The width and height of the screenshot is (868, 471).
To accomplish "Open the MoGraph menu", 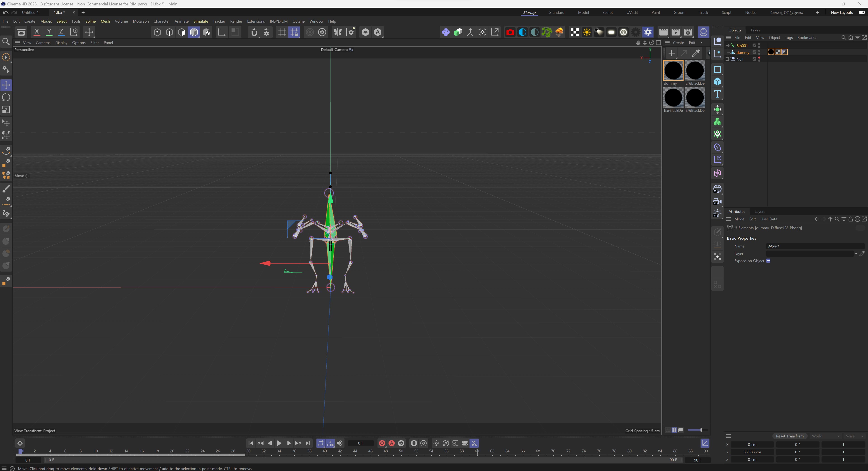I will pos(141,21).
